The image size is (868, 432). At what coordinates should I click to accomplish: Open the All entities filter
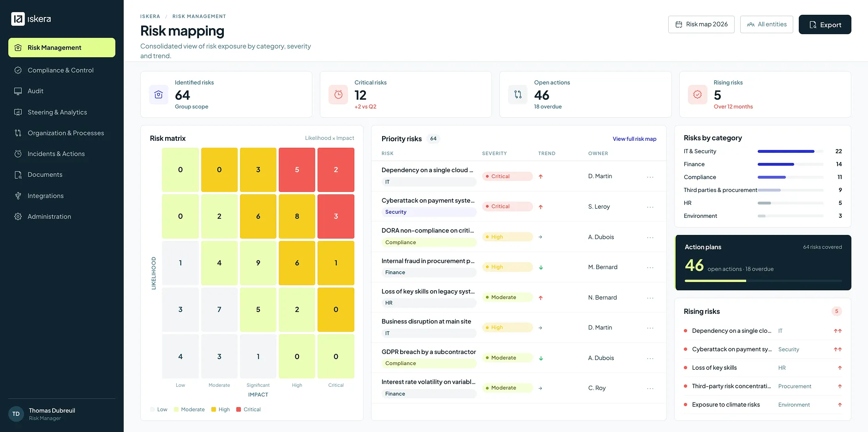[767, 24]
